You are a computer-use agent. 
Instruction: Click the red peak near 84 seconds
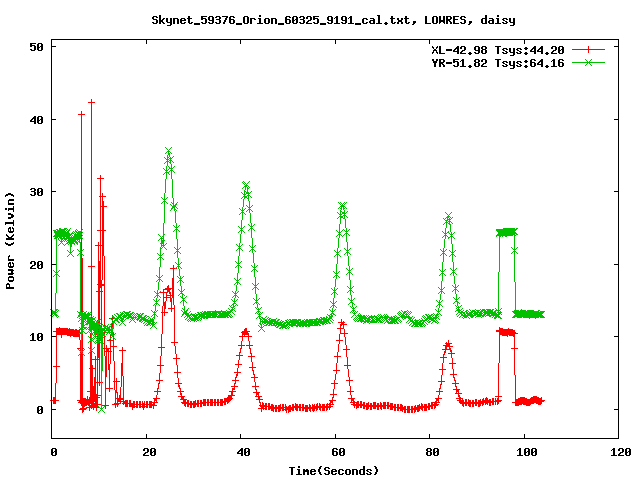[x=448, y=344]
